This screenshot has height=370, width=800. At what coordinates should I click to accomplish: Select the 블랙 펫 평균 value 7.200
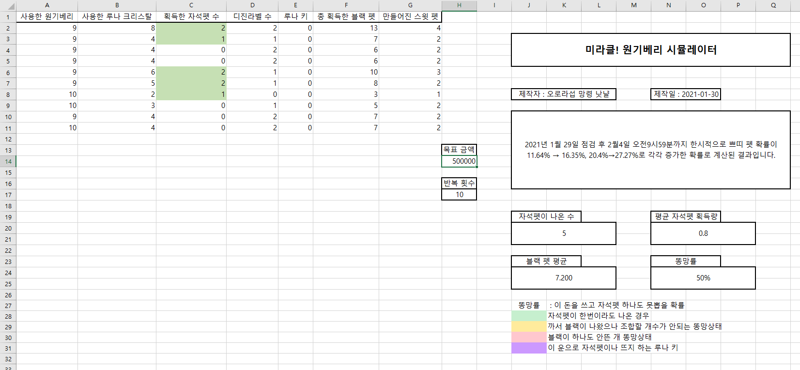(564, 278)
